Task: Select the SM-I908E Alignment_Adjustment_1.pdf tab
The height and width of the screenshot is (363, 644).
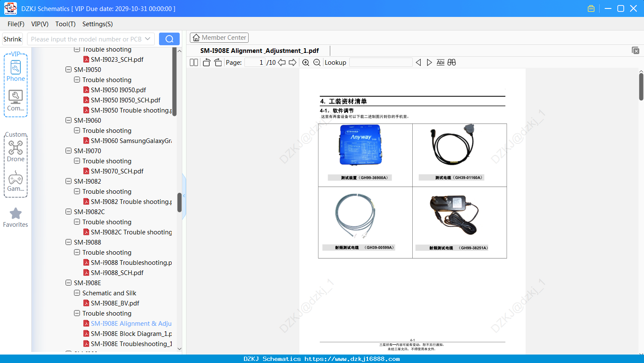Action: click(x=260, y=51)
